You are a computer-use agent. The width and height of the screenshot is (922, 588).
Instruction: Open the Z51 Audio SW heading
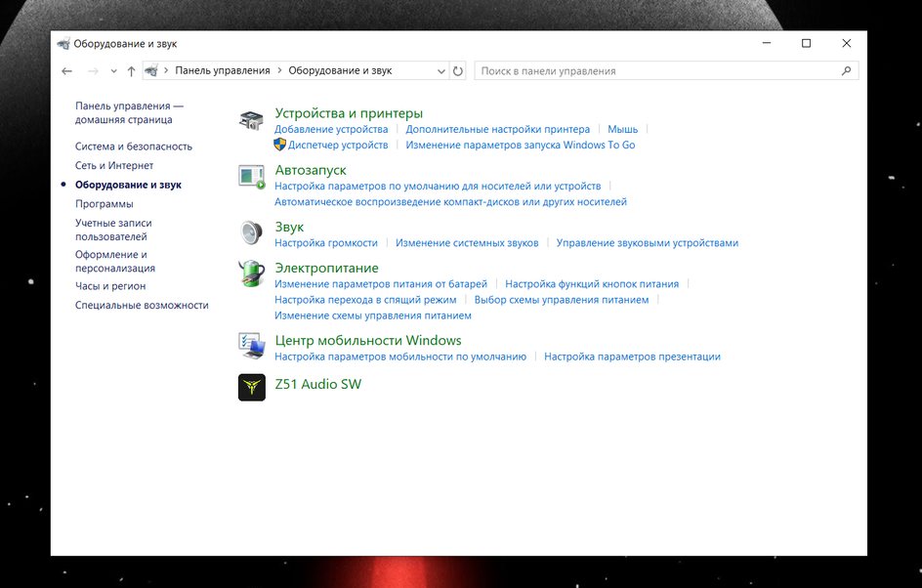(318, 385)
